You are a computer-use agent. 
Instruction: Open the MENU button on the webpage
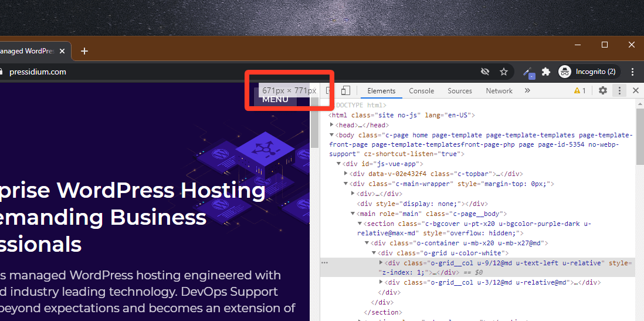tap(275, 99)
